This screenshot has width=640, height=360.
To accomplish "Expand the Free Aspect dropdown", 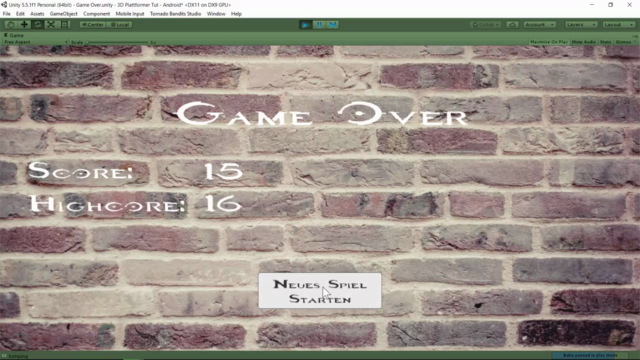I will coord(36,42).
